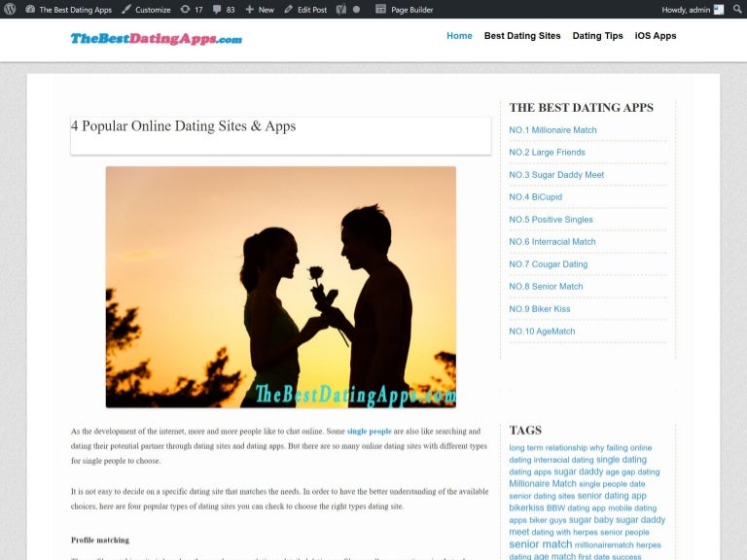Go to the Home navigation item
Screen dimensions: 747x560
[x=459, y=36]
